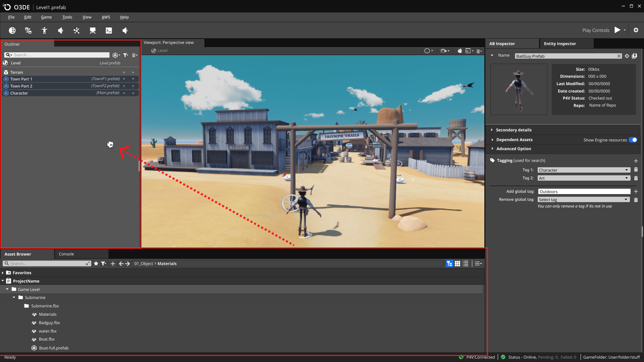Click the plus icon beside Add global tag
The width and height of the screenshot is (644, 362).
coord(636,191)
